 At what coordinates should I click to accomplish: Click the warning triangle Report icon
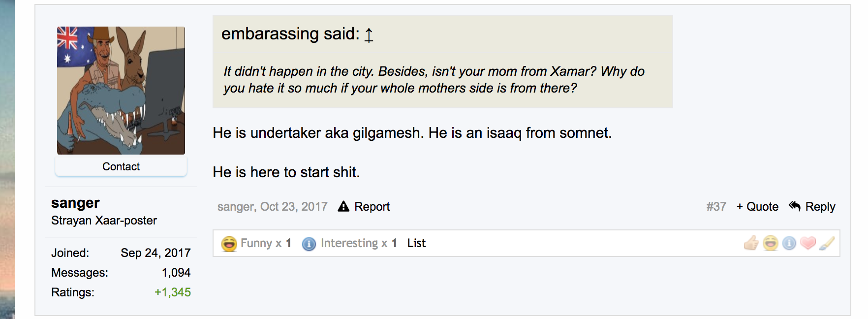pos(343,206)
